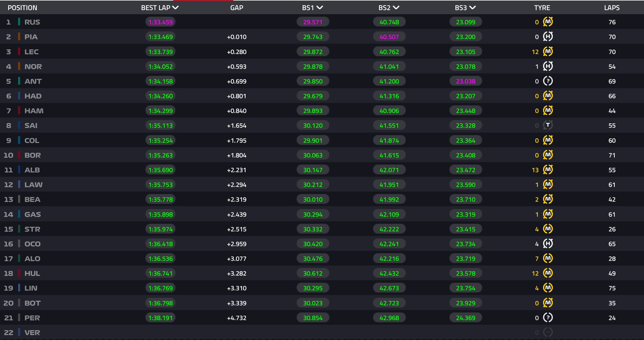This screenshot has width=644, height=340.
Task: Click VER empty tyre icon
Action: [x=548, y=332]
